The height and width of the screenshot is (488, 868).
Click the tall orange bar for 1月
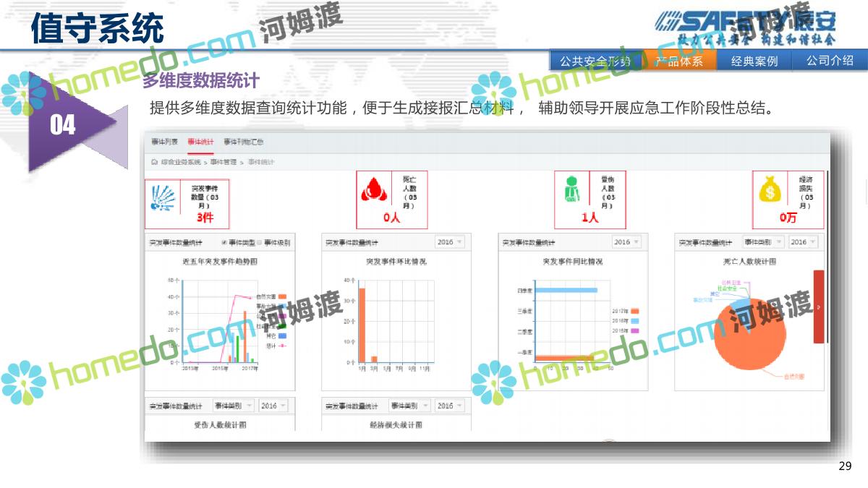tap(362, 324)
